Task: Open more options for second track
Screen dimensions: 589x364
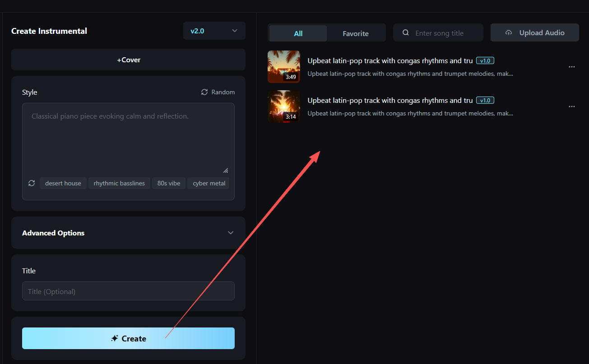Action: tap(571, 106)
